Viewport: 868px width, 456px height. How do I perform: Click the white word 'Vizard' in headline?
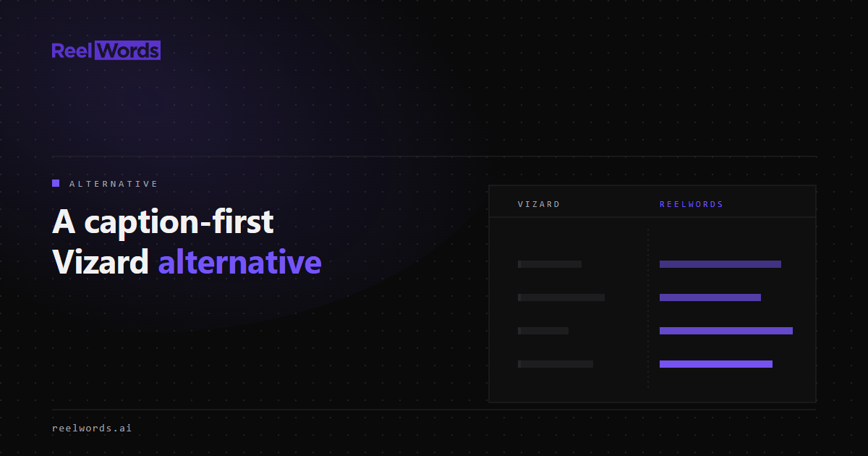101,262
